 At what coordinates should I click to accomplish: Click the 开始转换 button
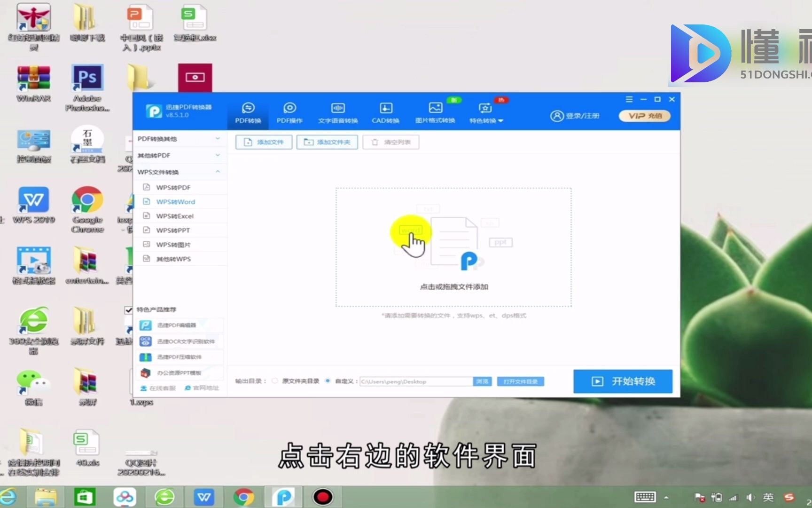[x=622, y=381]
